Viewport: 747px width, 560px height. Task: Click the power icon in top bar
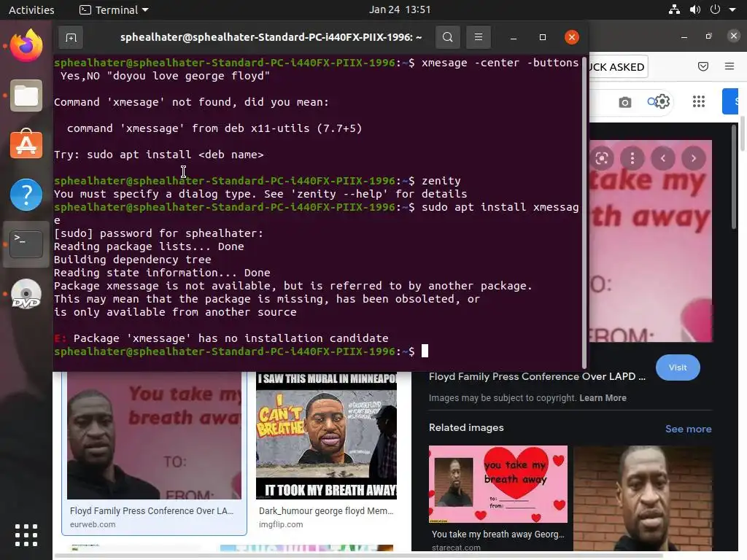(715, 9)
